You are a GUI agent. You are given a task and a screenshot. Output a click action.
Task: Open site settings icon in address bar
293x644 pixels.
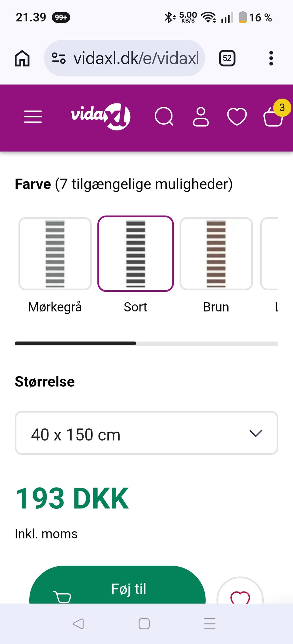[x=59, y=58]
